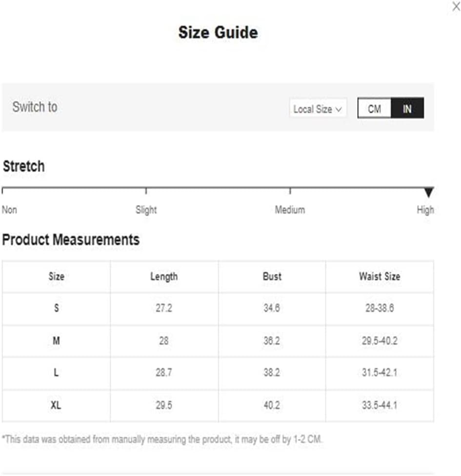Click the Bust column header
The image size is (461, 476).
pyautogui.click(x=272, y=276)
